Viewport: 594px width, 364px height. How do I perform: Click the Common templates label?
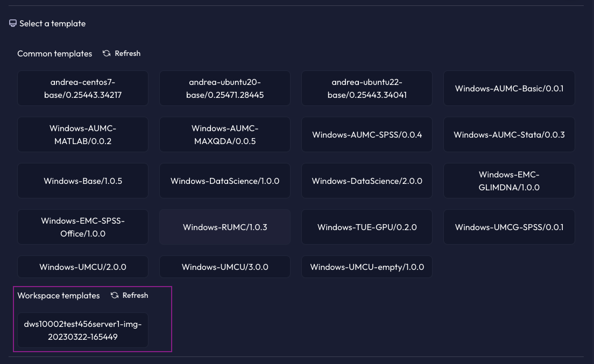54,54
